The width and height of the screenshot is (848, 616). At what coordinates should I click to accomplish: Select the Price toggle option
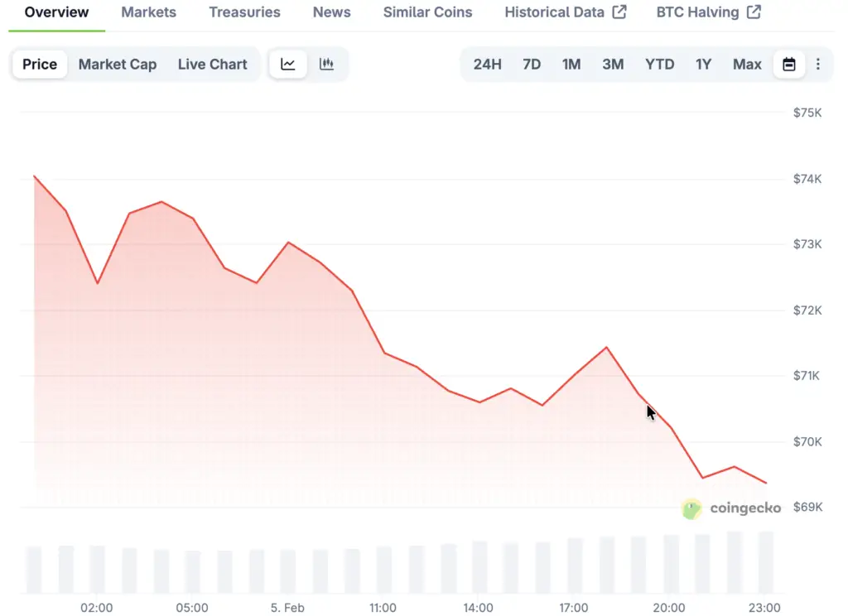click(x=40, y=65)
